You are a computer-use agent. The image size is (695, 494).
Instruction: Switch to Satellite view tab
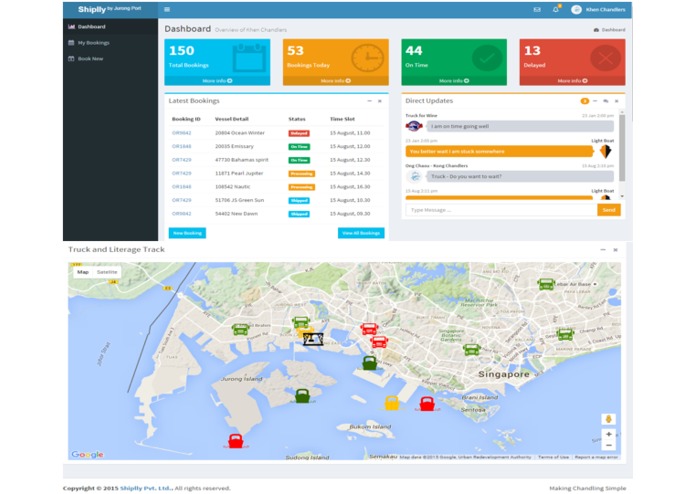coord(107,272)
